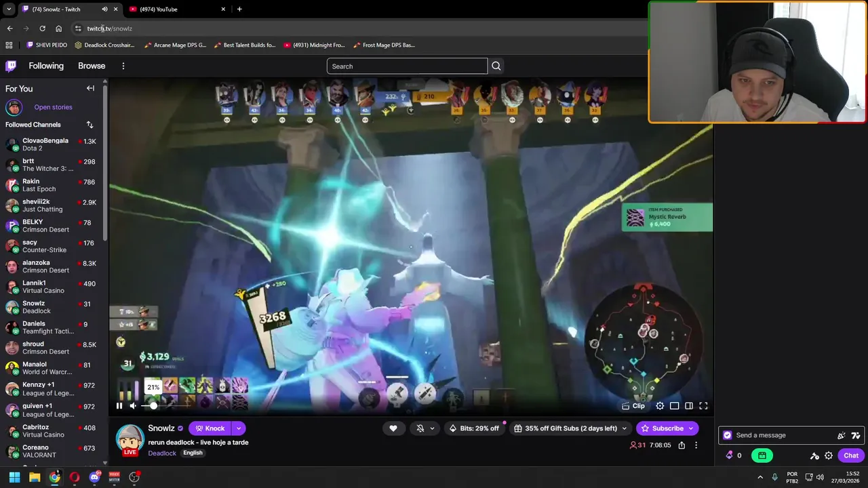The image size is (868, 488).
Task: Open the taskbar volume control
Action: 820,477
